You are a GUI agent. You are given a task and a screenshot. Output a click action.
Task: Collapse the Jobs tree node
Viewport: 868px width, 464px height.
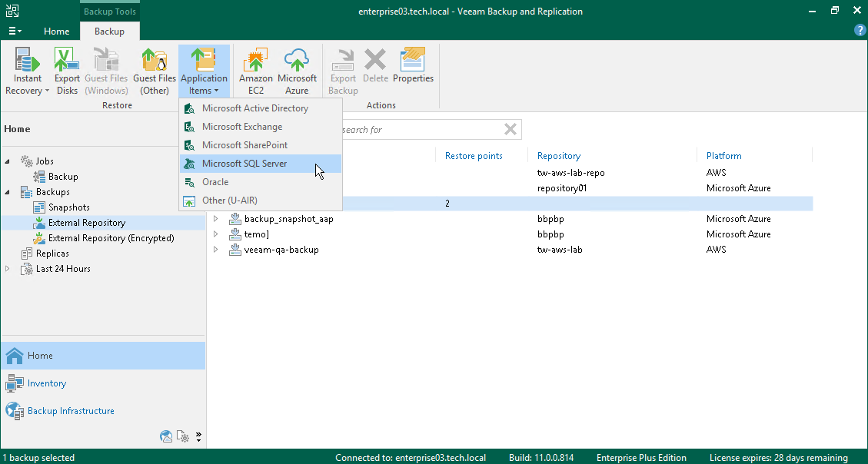pyautogui.click(x=7, y=161)
